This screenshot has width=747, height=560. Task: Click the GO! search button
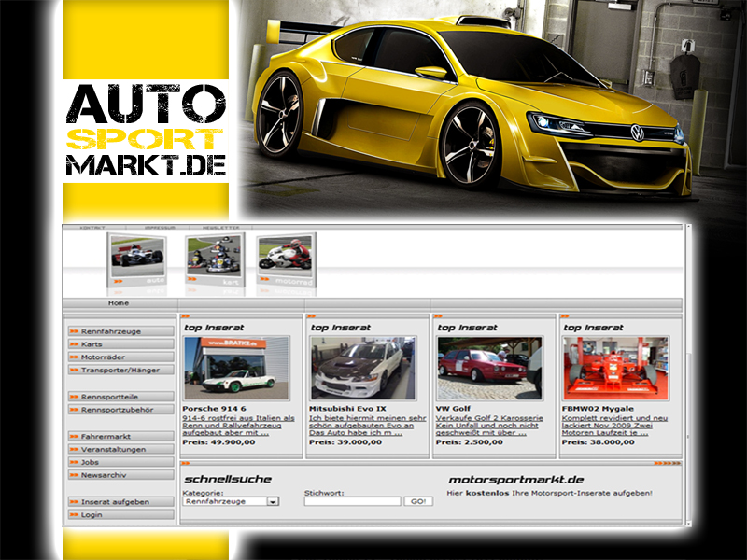[418, 501]
